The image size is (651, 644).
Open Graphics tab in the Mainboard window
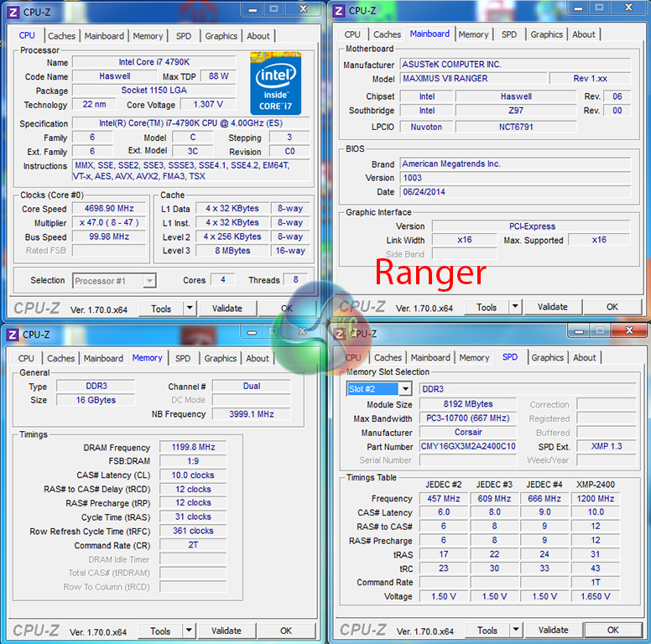point(546,34)
